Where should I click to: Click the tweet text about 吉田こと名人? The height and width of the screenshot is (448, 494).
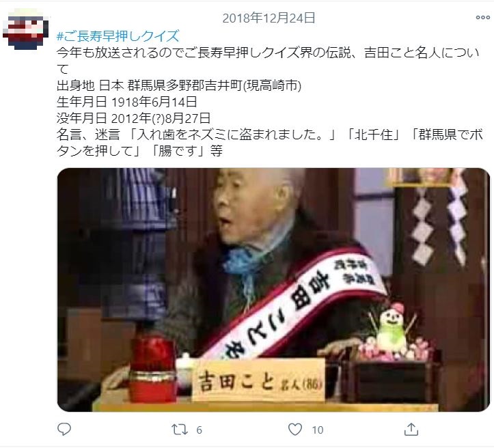pos(269,61)
